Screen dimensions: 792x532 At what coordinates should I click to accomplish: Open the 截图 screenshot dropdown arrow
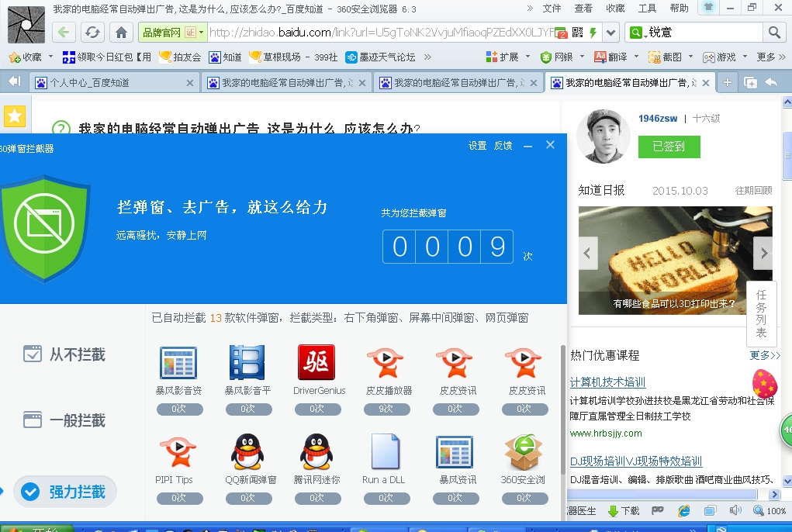pyautogui.click(x=690, y=57)
